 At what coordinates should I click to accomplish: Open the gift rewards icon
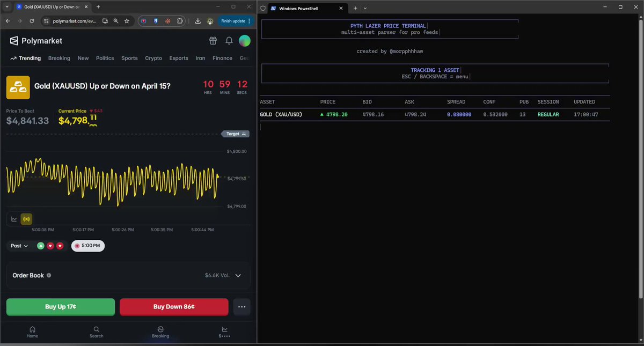(213, 41)
